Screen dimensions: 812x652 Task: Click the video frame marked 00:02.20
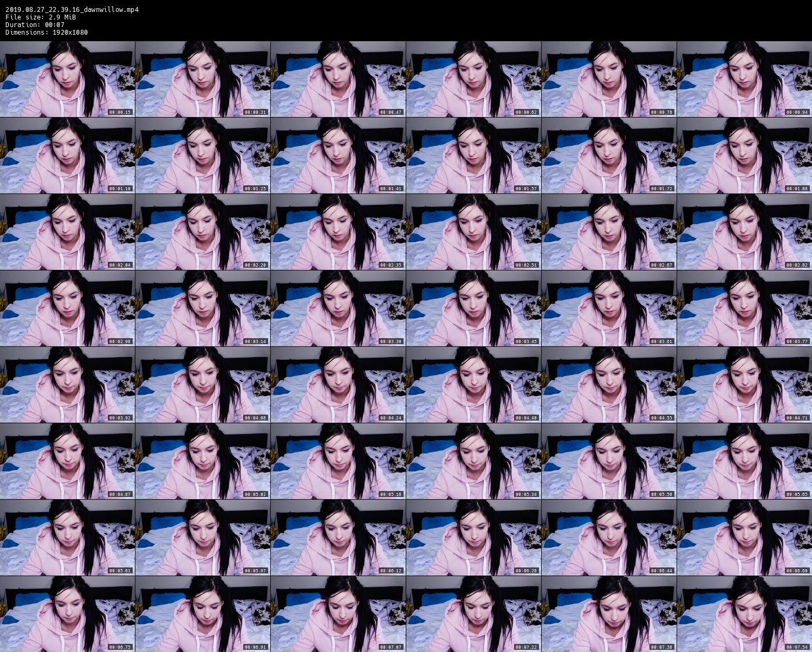click(203, 232)
